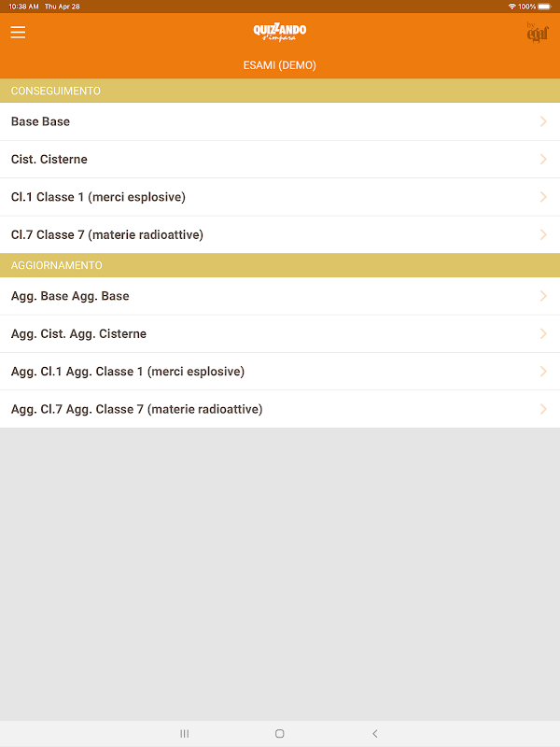This screenshot has width=560, height=747.
Task: Select Cl.7 Classe 7 materie radioattive
Action: point(107,234)
